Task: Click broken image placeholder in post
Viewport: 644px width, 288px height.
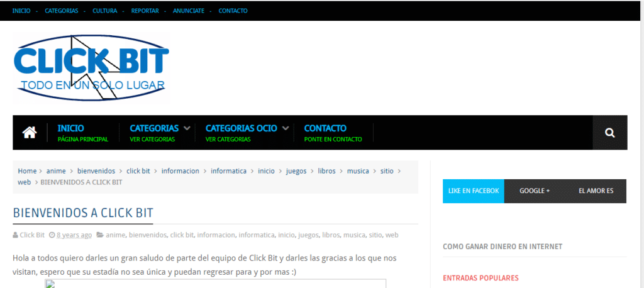Action: [215, 284]
